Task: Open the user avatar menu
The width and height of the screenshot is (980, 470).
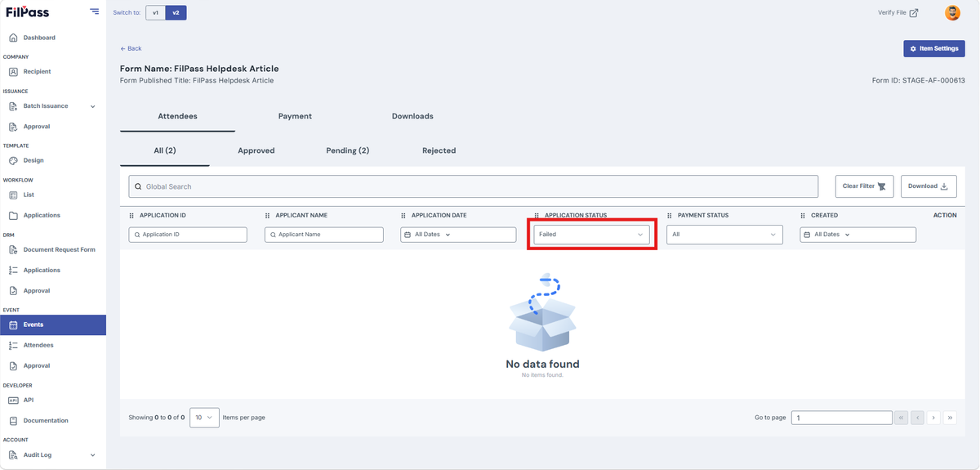Action: tap(952, 13)
